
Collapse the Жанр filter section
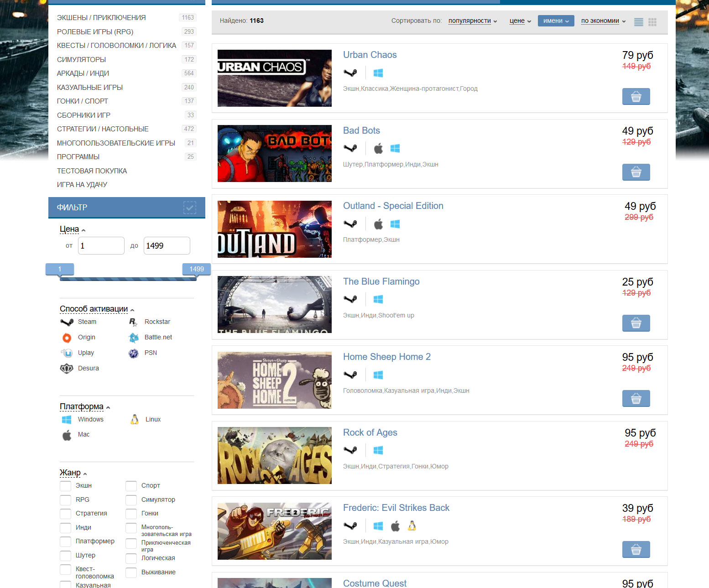pos(73,473)
